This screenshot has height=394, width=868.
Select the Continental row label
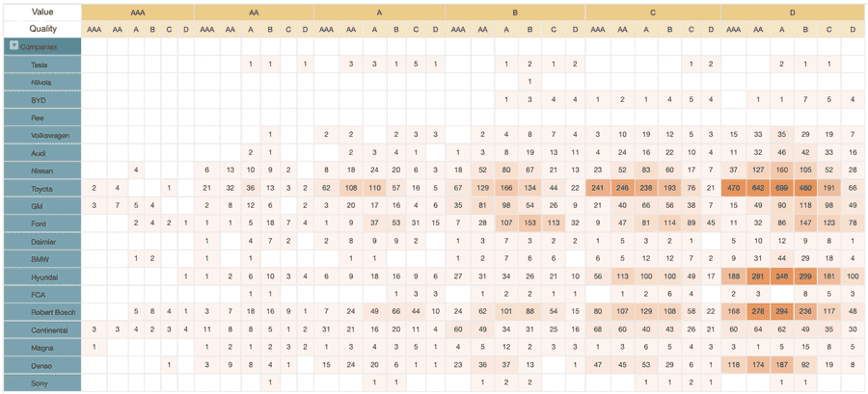[x=42, y=329]
